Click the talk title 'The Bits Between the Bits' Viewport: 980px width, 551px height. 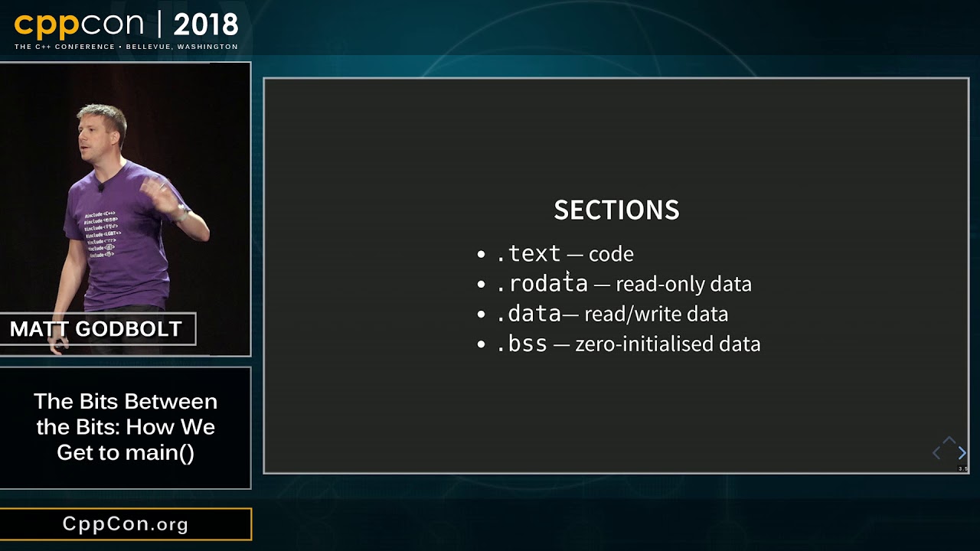[126, 427]
